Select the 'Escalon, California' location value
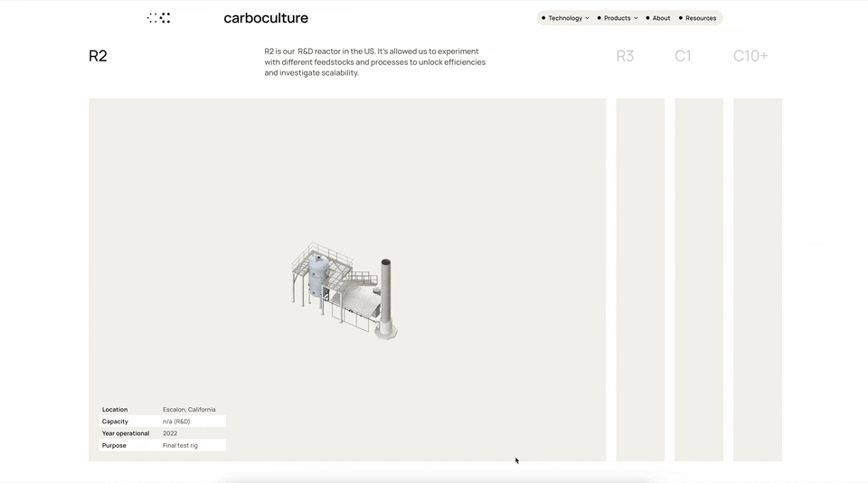The height and width of the screenshot is (483, 868). (189, 410)
